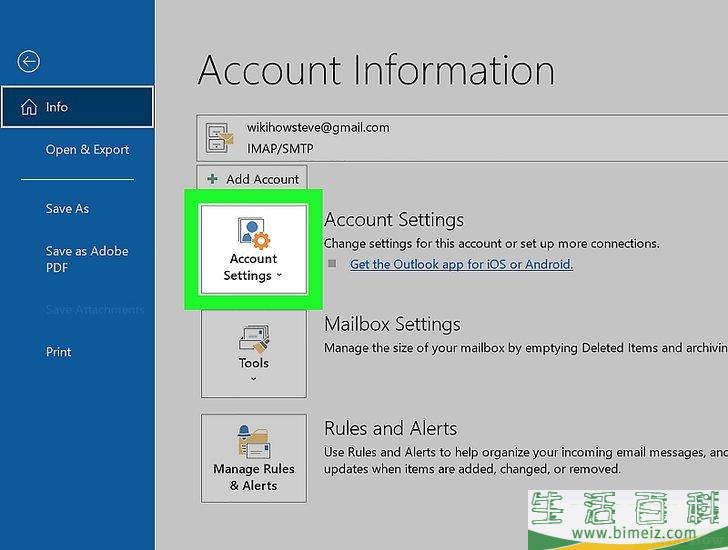Click the Mailbox Settings heading
728x550 pixels.
point(392,324)
